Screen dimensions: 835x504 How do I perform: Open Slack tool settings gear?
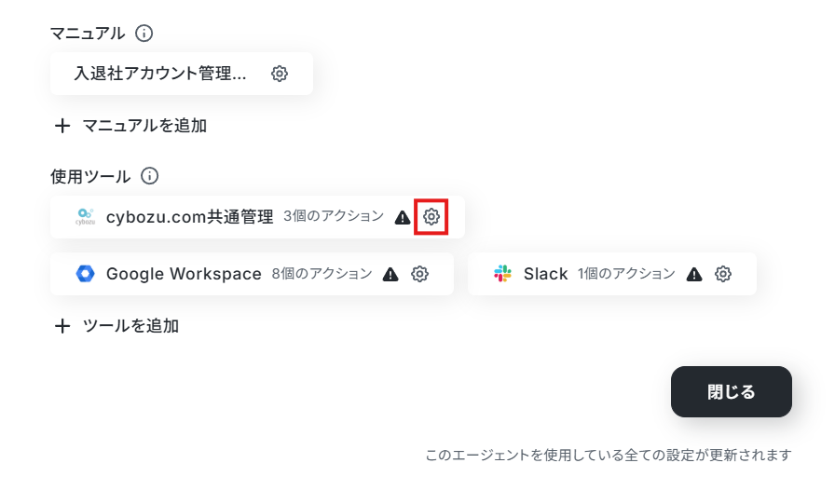click(722, 274)
